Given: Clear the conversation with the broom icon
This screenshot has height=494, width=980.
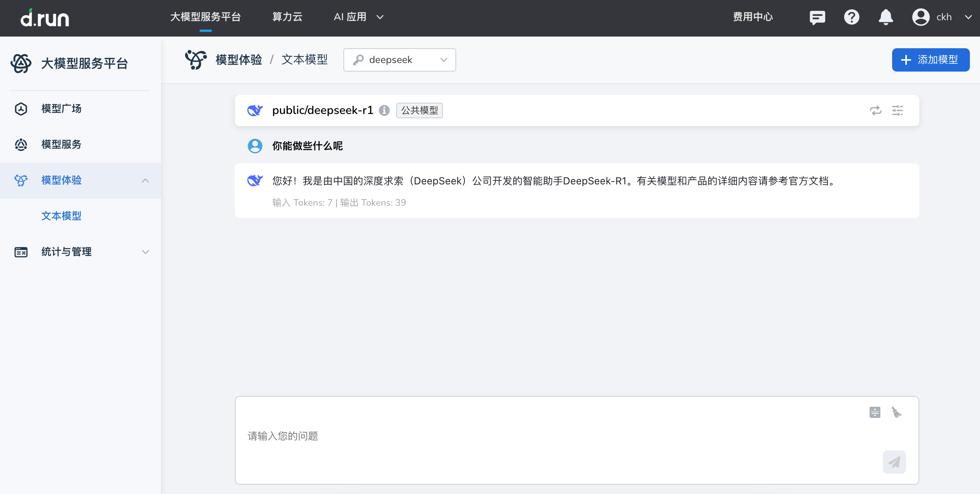Looking at the screenshot, I should tap(897, 412).
